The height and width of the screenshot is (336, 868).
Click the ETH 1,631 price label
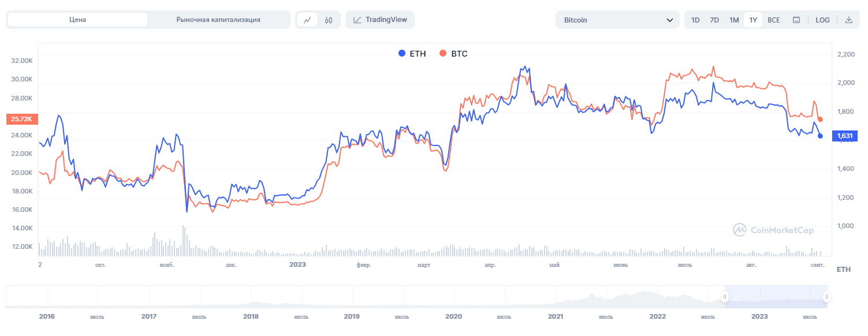point(845,136)
